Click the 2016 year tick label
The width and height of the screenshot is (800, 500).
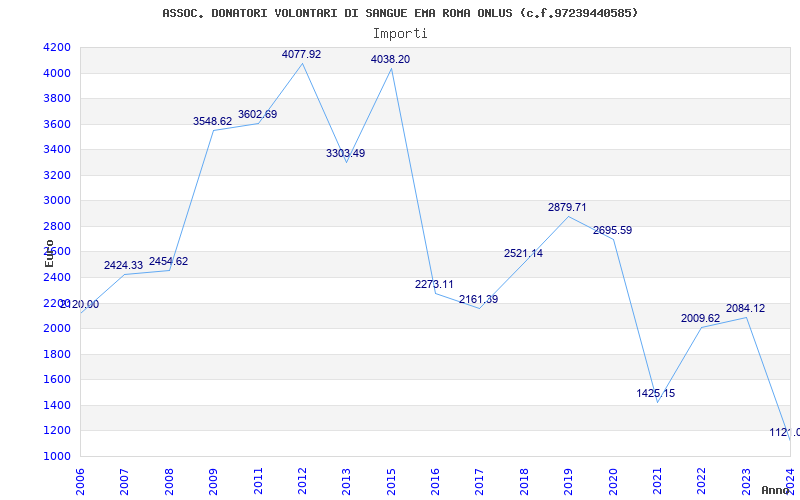point(435,481)
